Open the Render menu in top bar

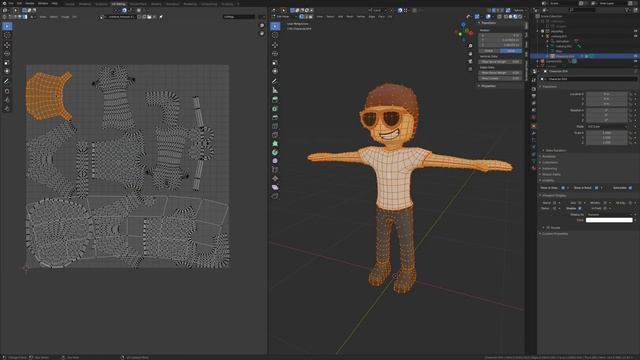pyautogui.click(x=30, y=3)
